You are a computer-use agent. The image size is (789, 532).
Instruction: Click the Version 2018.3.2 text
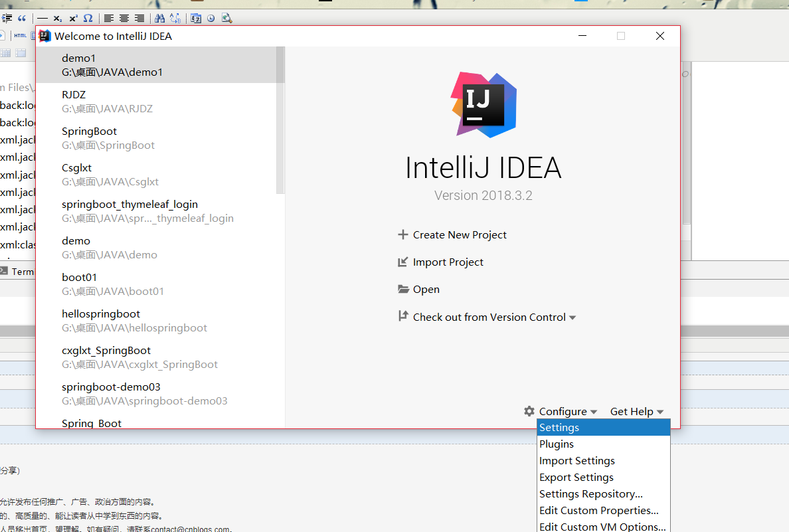pyautogui.click(x=483, y=195)
